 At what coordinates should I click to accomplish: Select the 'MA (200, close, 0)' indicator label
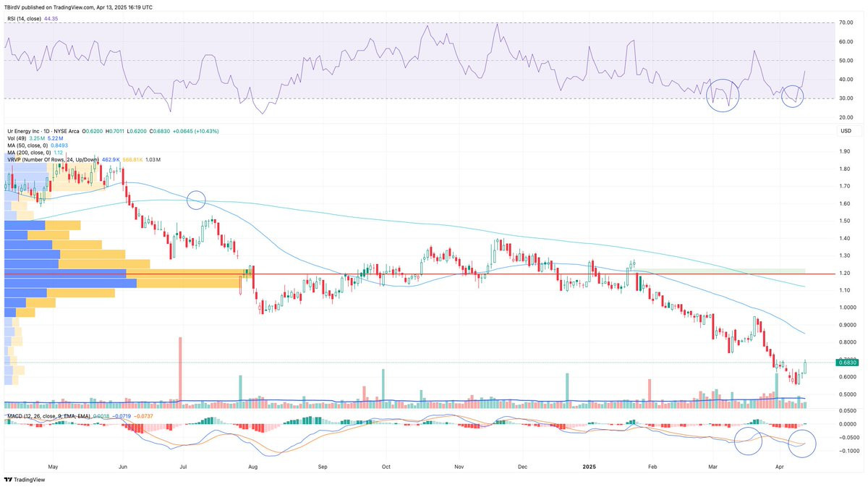pyautogui.click(x=28, y=152)
